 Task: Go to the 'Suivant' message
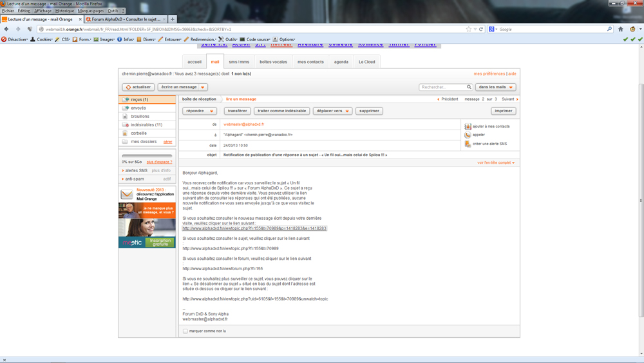[x=509, y=99]
